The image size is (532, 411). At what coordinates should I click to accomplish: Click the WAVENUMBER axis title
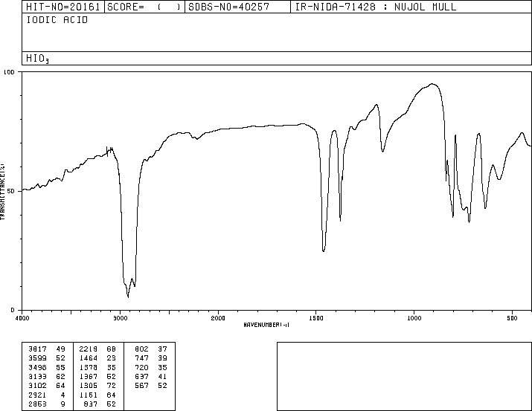click(266, 325)
